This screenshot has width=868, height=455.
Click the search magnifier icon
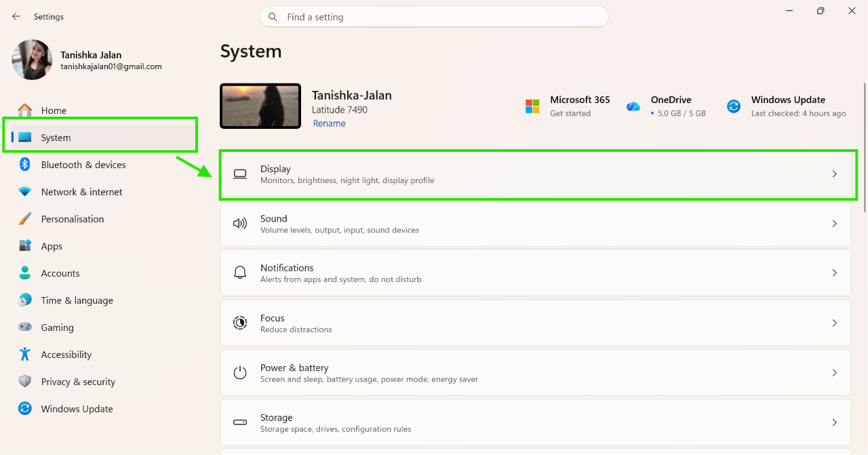273,17
